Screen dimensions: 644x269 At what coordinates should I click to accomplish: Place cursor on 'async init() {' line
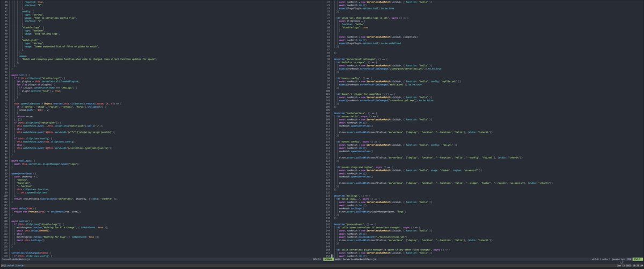click(x=19, y=74)
